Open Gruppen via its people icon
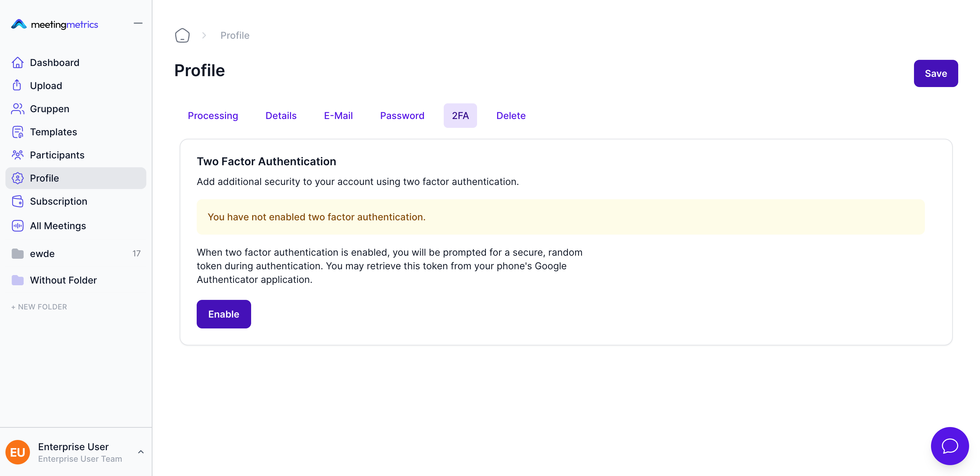Image resolution: width=980 pixels, height=476 pixels. 17,109
